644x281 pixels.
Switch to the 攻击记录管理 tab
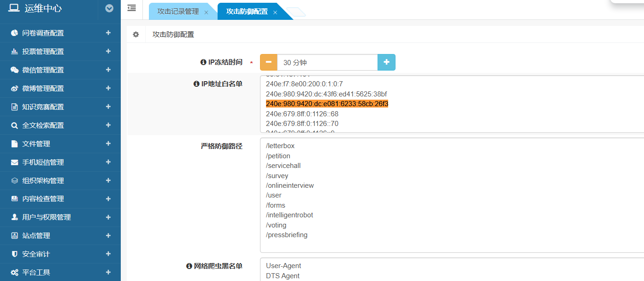(x=178, y=12)
